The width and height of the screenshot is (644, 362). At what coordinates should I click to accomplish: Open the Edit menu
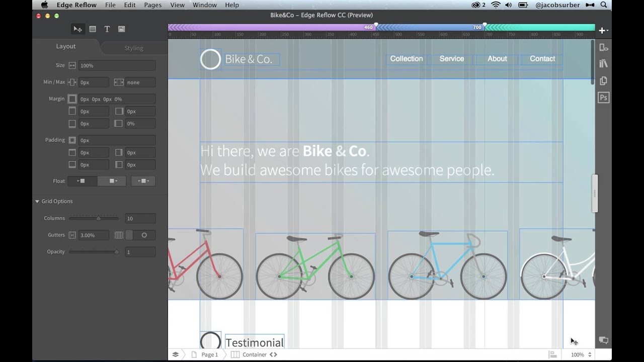[x=130, y=5]
